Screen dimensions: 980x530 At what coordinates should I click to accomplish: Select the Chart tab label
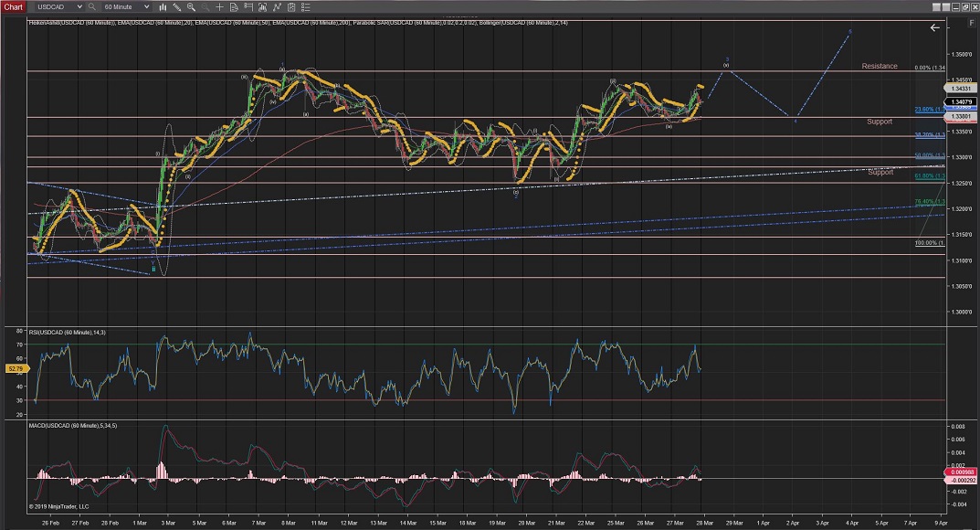point(14,6)
